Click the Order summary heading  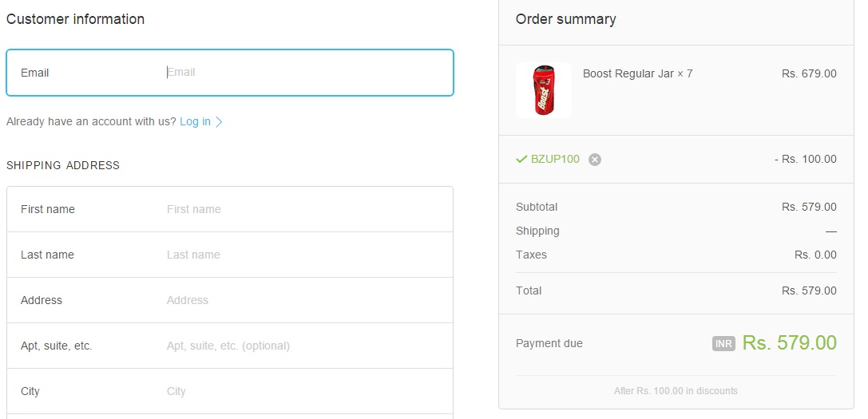point(565,19)
